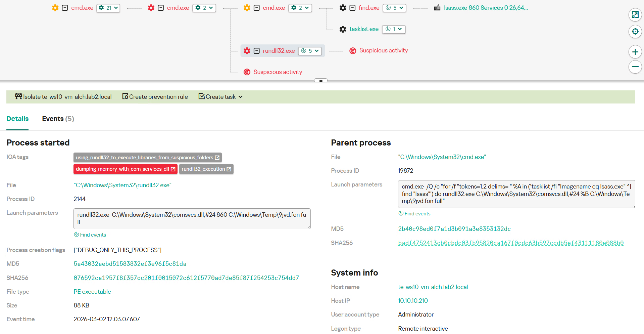Click the red gear icon beside rundll32.exe
This screenshot has width=644, height=334.
click(247, 51)
